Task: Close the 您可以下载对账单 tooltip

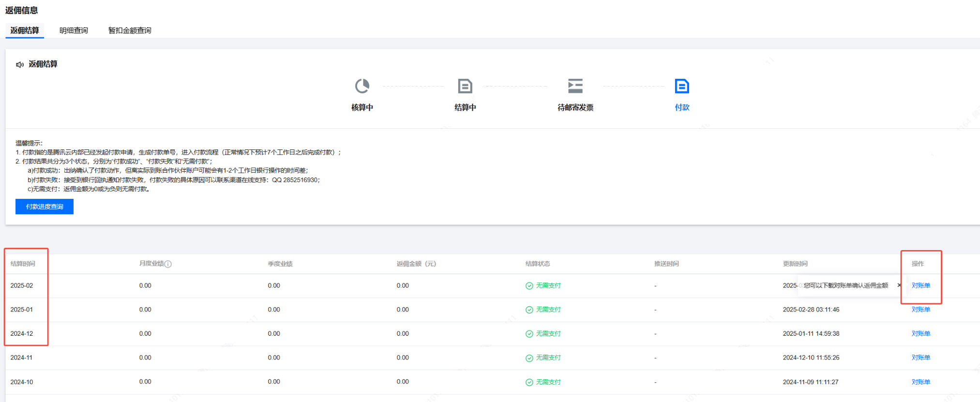Action: tap(899, 285)
